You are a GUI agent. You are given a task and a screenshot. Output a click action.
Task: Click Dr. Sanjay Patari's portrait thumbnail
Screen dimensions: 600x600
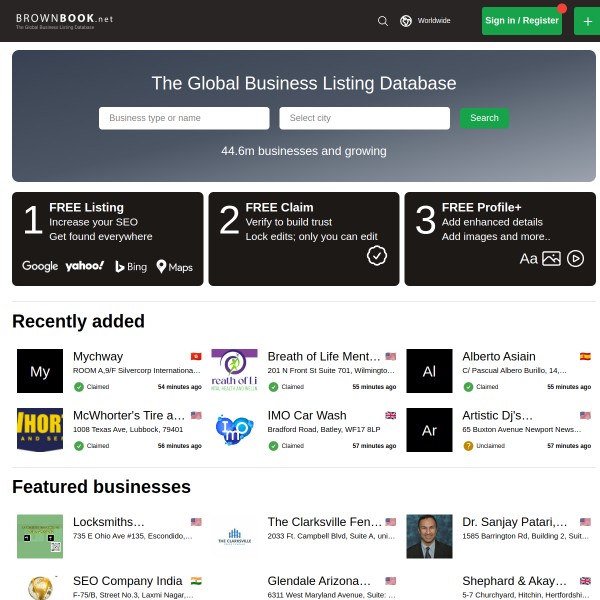pos(429,536)
